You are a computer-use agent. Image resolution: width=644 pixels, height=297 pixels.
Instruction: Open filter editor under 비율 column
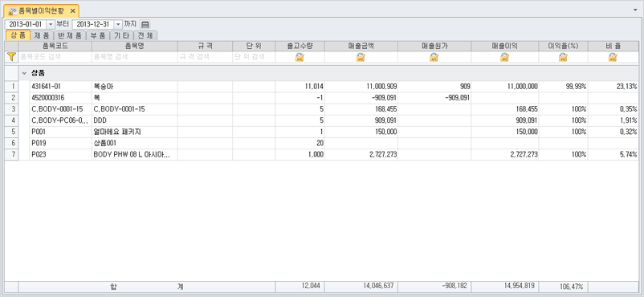[613, 57]
